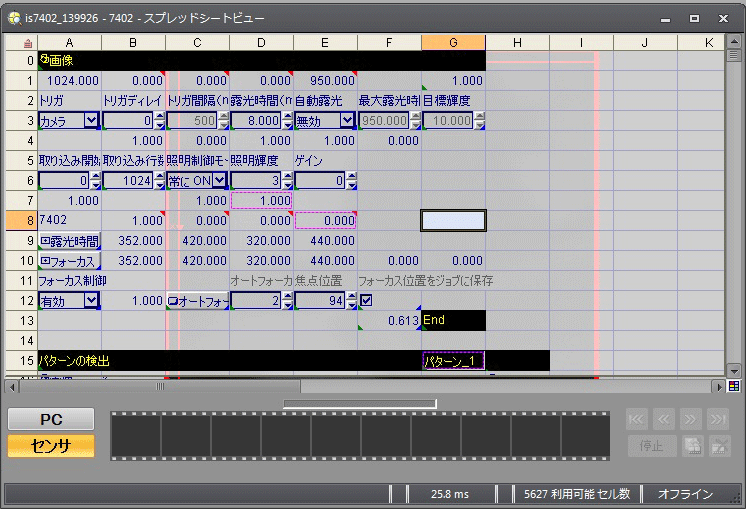Click the icon right of the 停止 button
The image size is (746, 509).
pos(692,446)
